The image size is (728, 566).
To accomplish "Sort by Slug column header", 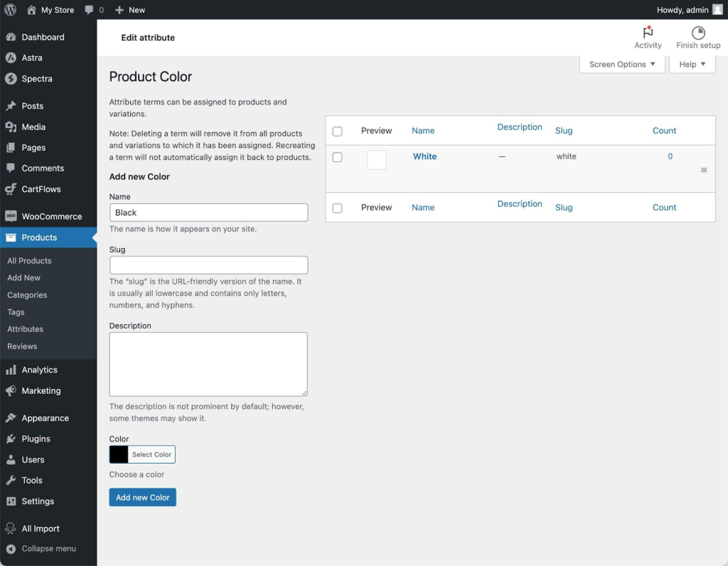I will [x=564, y=131].
